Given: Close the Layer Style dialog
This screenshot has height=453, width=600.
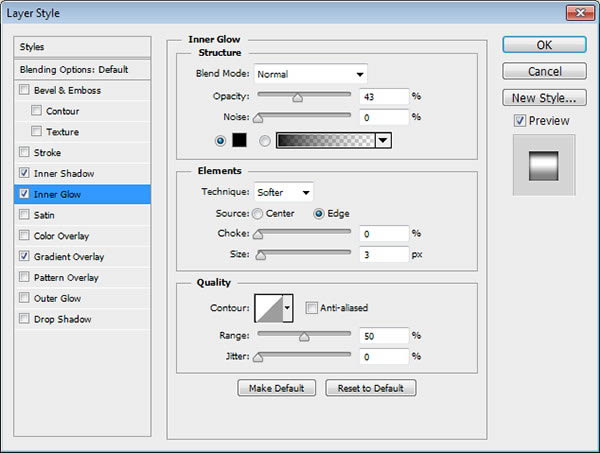Looking at the screenshot, I should pos(580,13).
